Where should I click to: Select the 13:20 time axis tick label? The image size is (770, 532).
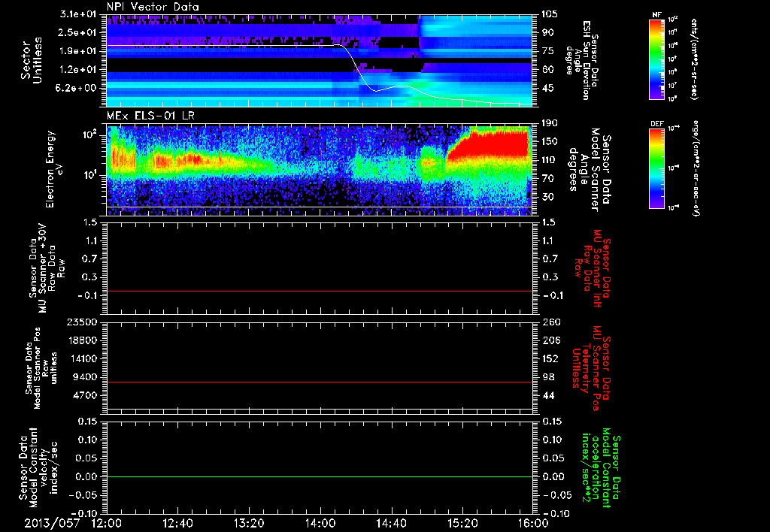coord(249,522)
